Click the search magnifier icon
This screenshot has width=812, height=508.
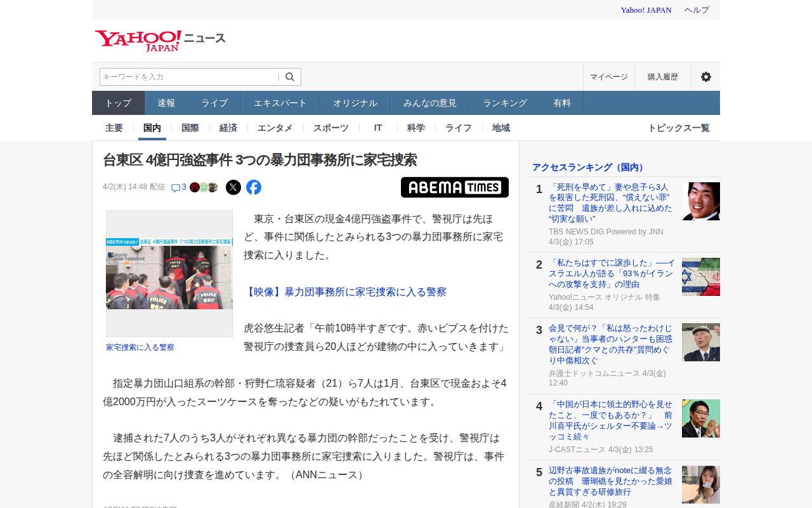coord(290,77)
